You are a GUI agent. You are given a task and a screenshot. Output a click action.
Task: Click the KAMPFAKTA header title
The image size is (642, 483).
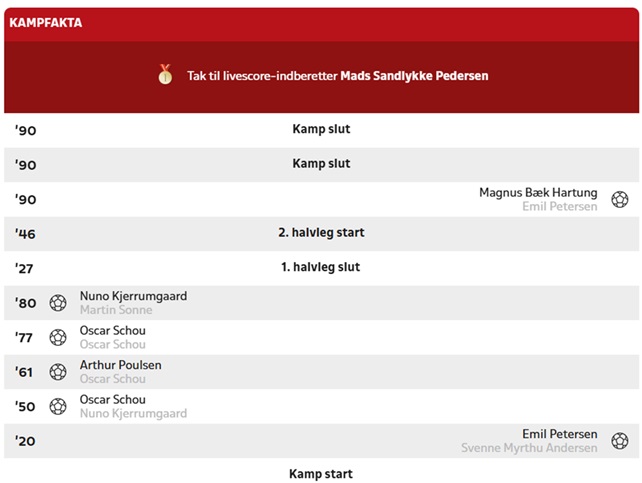click(x=46, y=22)
